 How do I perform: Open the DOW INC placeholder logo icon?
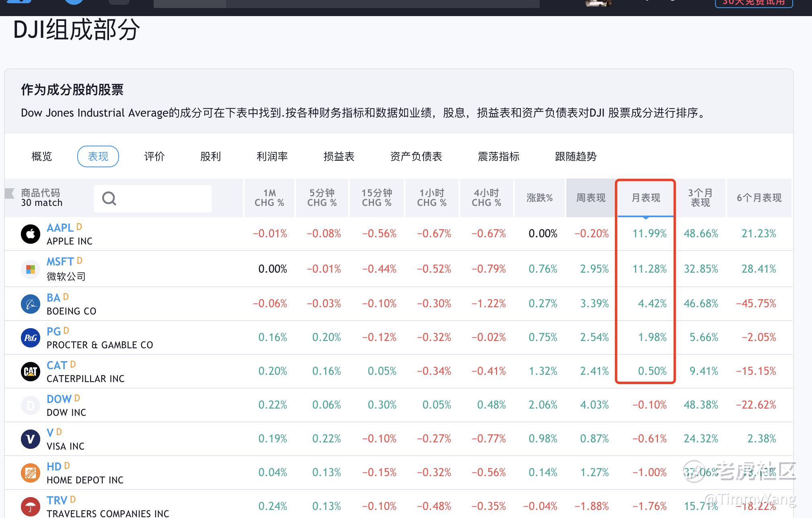pyautogui.click(x=31, y=405)
